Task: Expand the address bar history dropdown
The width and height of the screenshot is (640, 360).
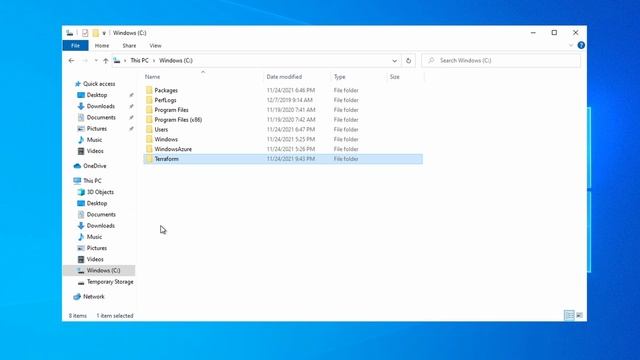Action: pyautogui.click(x=394, y=60)
